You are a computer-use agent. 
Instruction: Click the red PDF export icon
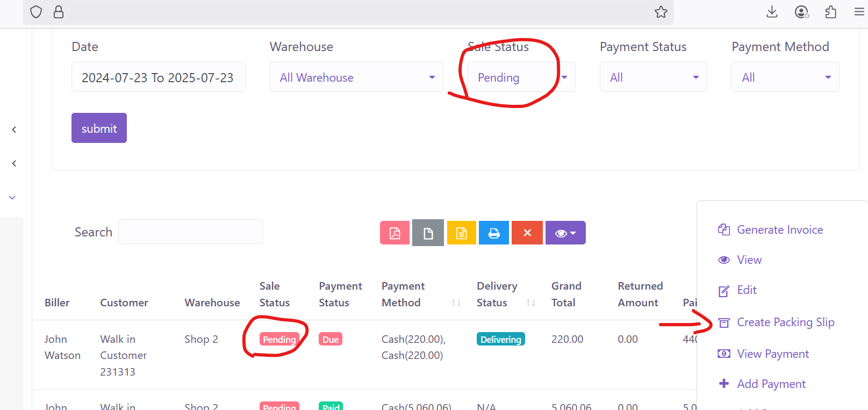click(394, 233)
